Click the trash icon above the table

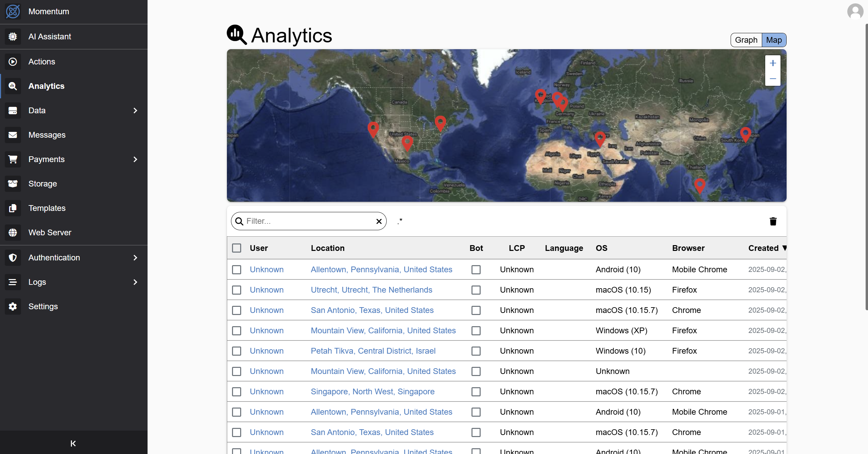tap(773, 221)
